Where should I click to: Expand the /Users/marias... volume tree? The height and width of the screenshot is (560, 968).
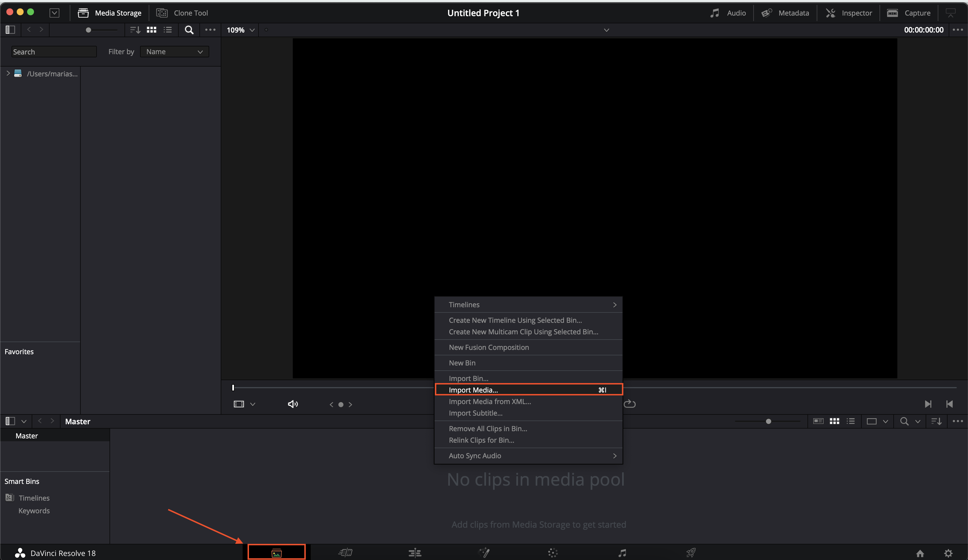(8, 73)
